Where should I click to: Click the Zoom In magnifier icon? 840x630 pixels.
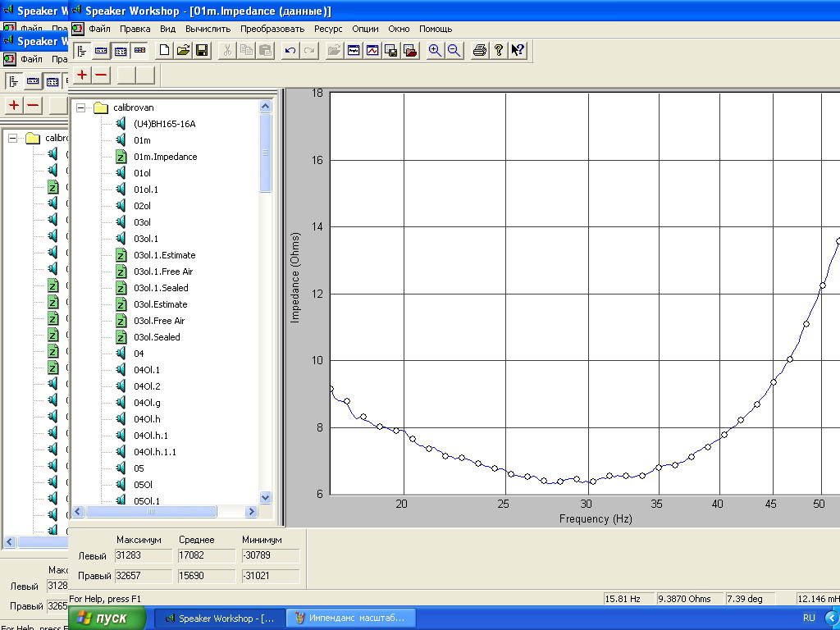436,51
